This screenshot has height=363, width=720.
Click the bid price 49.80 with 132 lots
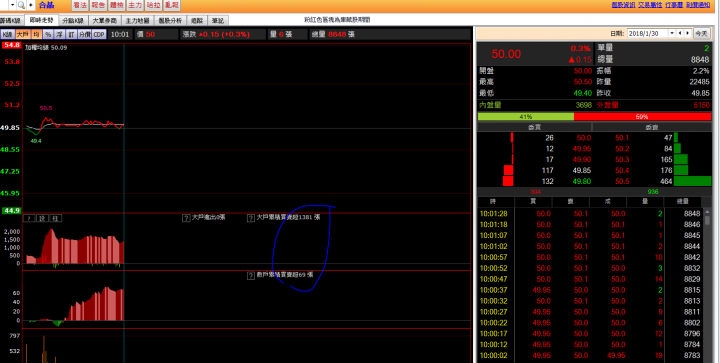tap(582, 181)
